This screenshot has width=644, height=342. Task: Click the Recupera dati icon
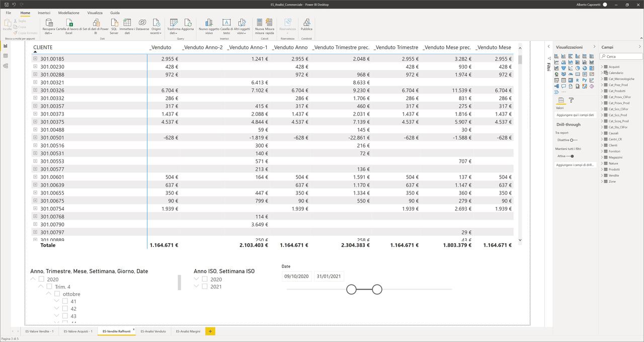pyautogui.click(x=49, y=23)
